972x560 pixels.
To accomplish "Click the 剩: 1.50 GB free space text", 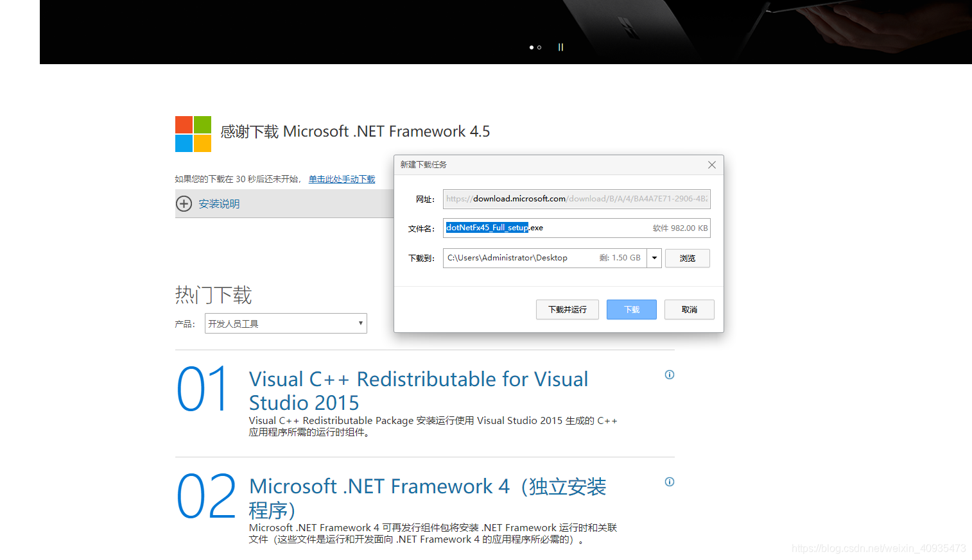I will 620,258.
